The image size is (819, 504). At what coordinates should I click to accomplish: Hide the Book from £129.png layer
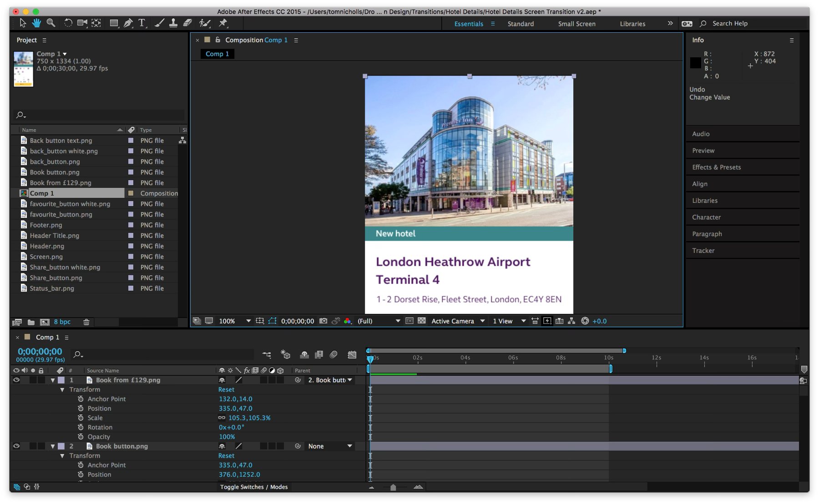(x=16, y=380)
